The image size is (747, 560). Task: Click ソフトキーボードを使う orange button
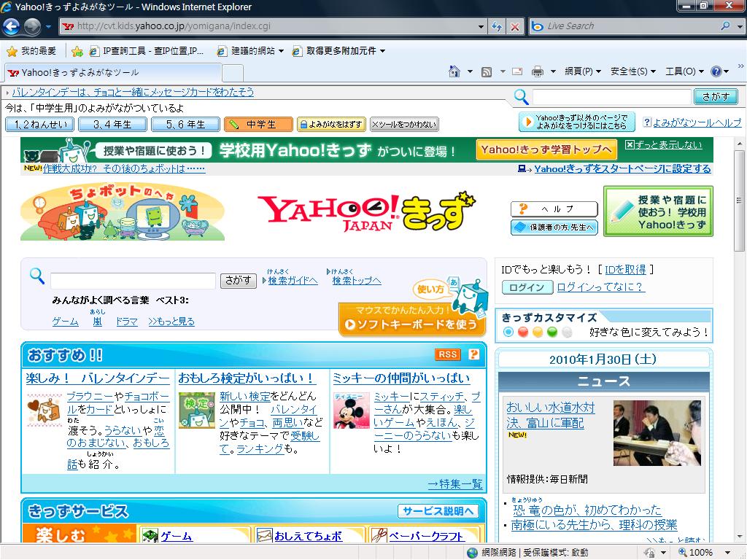[411, 319]
